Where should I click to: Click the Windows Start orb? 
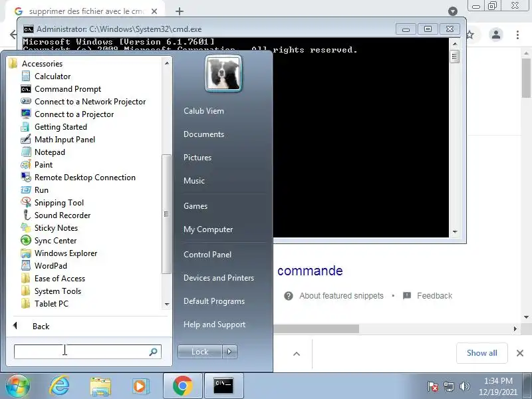(18, 386)
